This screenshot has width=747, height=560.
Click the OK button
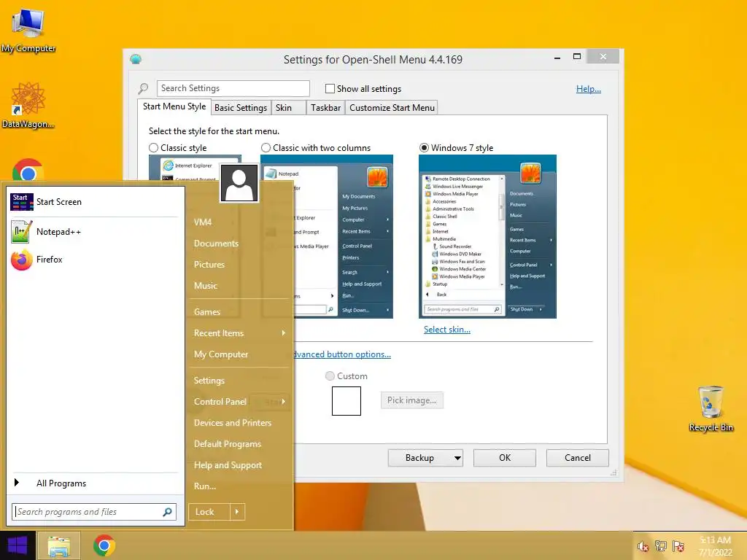tap(505, 458)
